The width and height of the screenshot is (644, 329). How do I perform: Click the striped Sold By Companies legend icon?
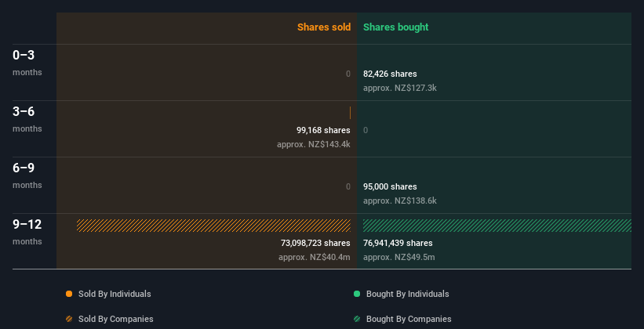click(x=69, y=319)
